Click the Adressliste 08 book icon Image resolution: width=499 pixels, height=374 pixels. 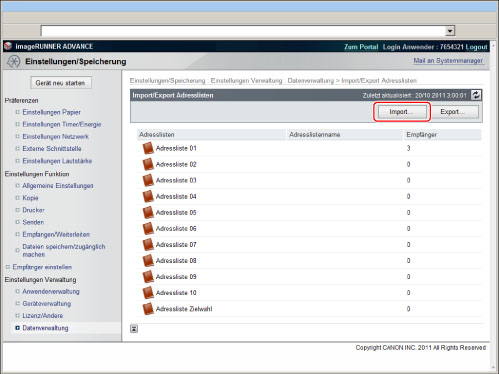[148, 260]
